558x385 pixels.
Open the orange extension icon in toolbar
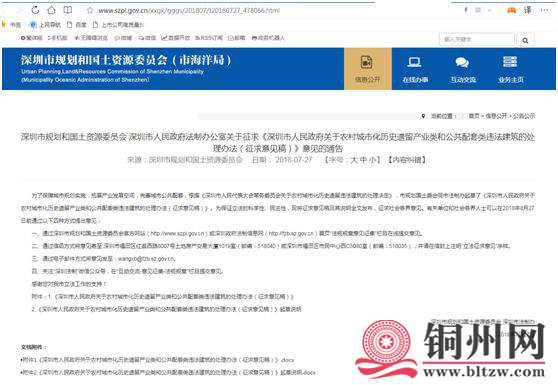tap(511, 10)
